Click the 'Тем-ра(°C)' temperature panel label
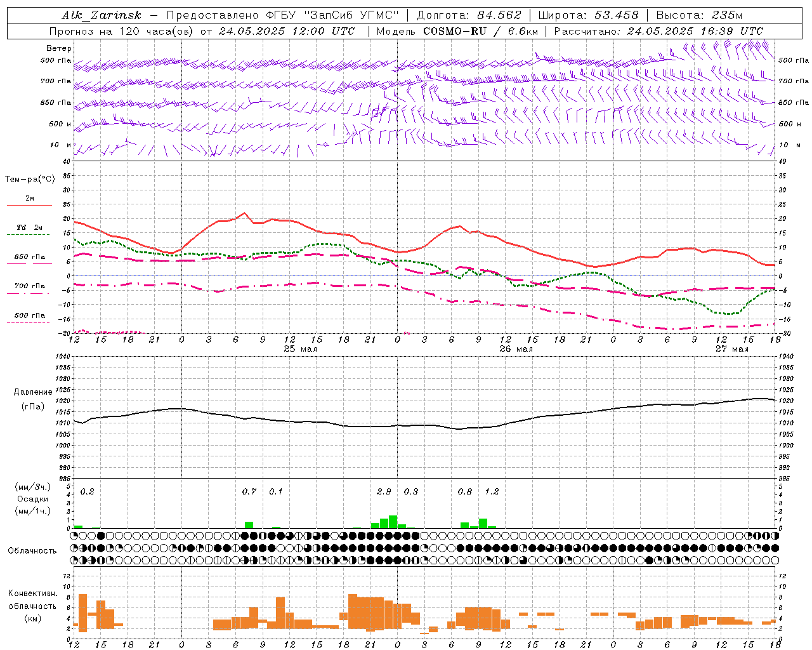This screenshot has height=650, width=812. (x=30, y=180)
